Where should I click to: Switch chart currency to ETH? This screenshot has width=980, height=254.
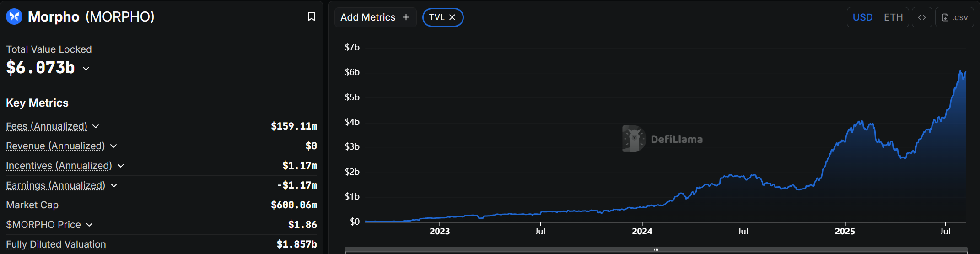893,17
